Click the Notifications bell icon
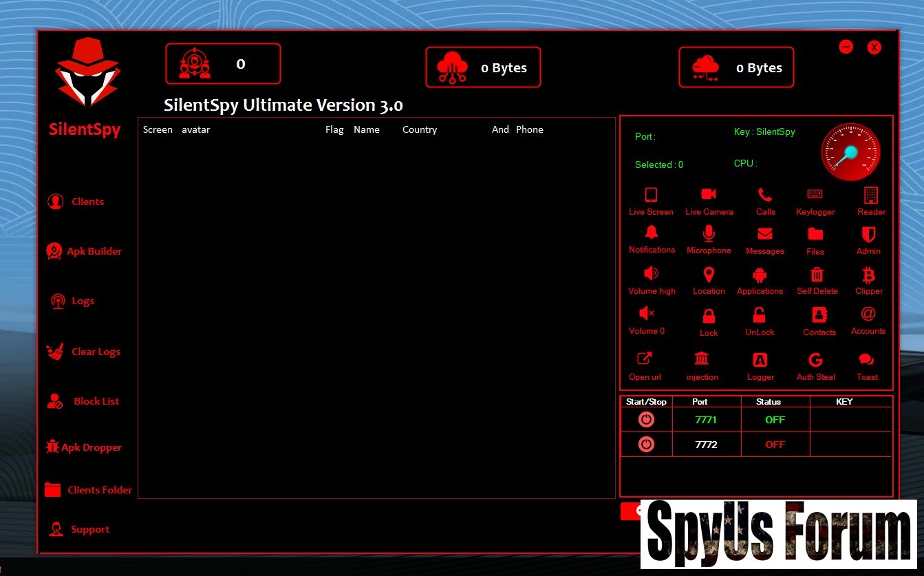This screenshot has width=924, height=576. coord(652,233)
